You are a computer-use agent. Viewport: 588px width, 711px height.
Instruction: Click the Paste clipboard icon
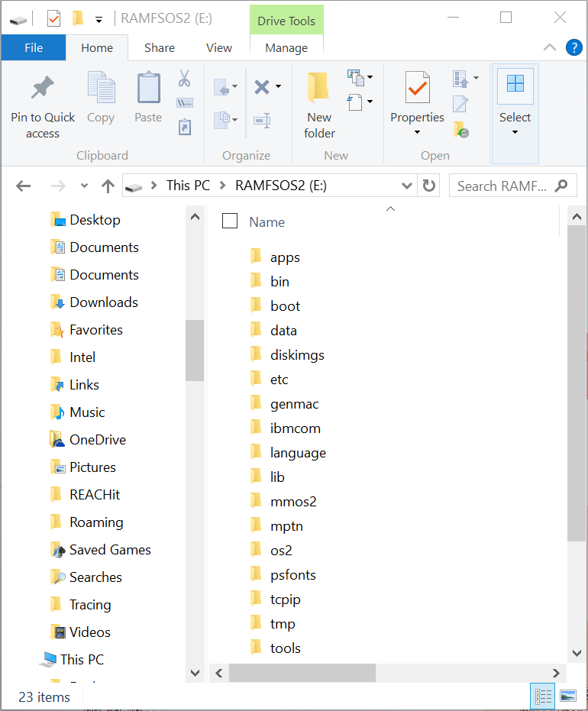[x=148, y=87]
